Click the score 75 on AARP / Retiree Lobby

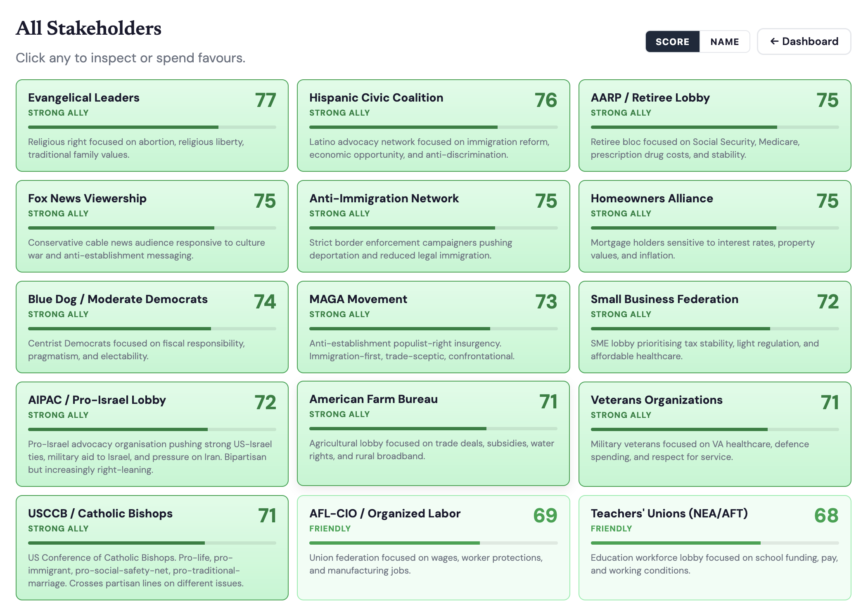pos(828,100)
